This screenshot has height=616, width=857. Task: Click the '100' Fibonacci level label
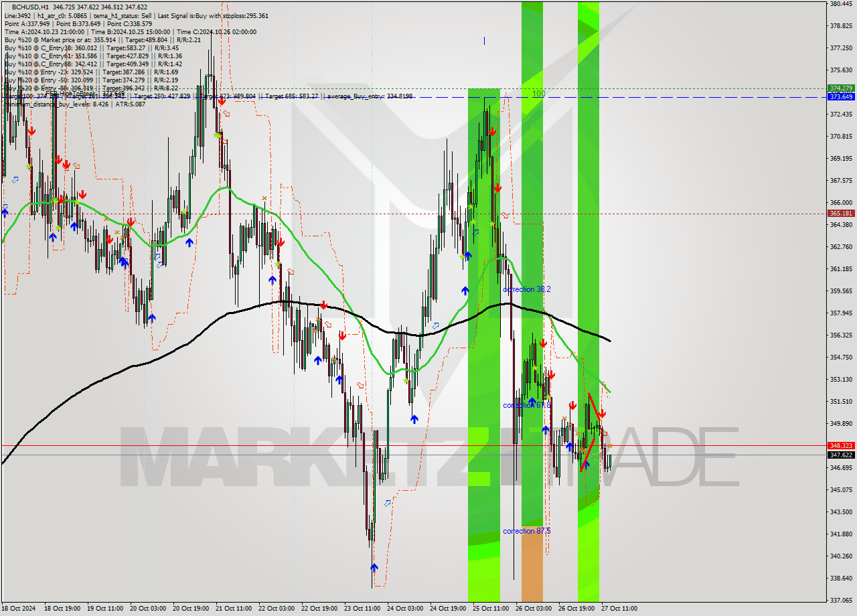[538, 94]
